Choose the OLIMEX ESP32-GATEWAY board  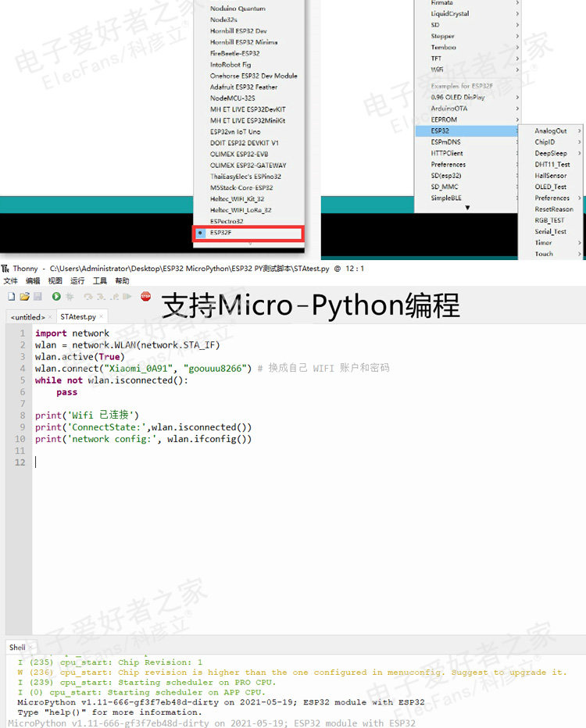248,166
